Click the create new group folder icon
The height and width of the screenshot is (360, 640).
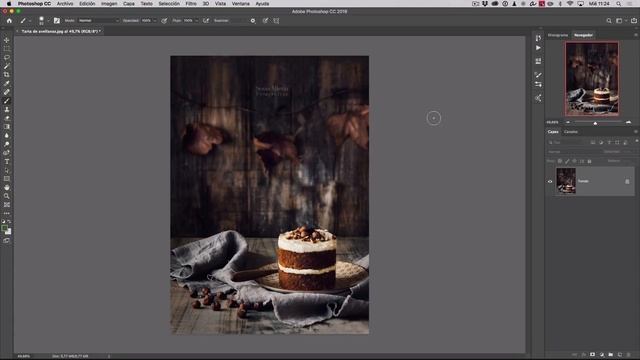tap(611, 355)
